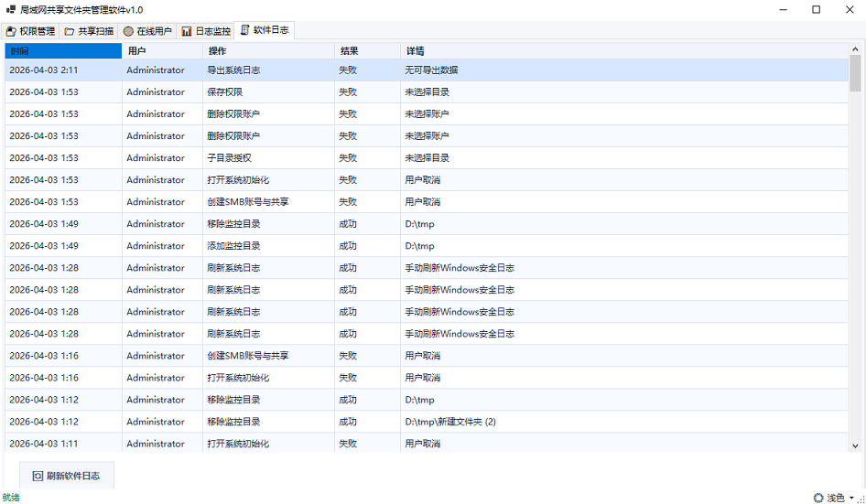This screenshot has height=504, width=866.
Task: Open the 权限管理 tab icon
Action: click(x=11, y=31)
